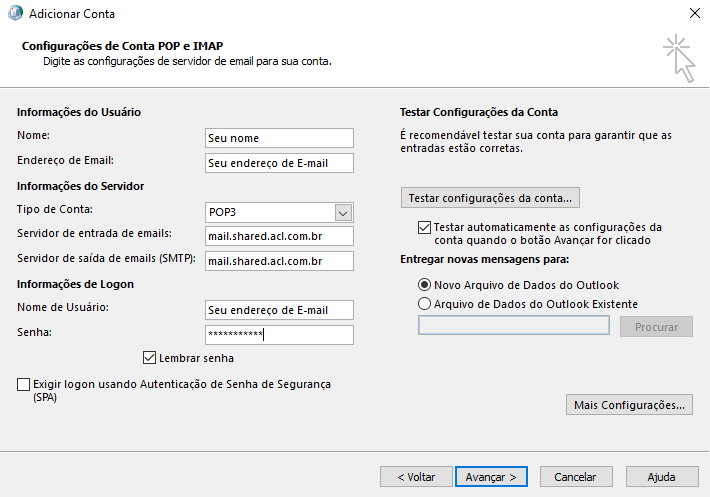710x497 pixels.
Task: Go back with the Voltar button
Action: tap(415, 477)
